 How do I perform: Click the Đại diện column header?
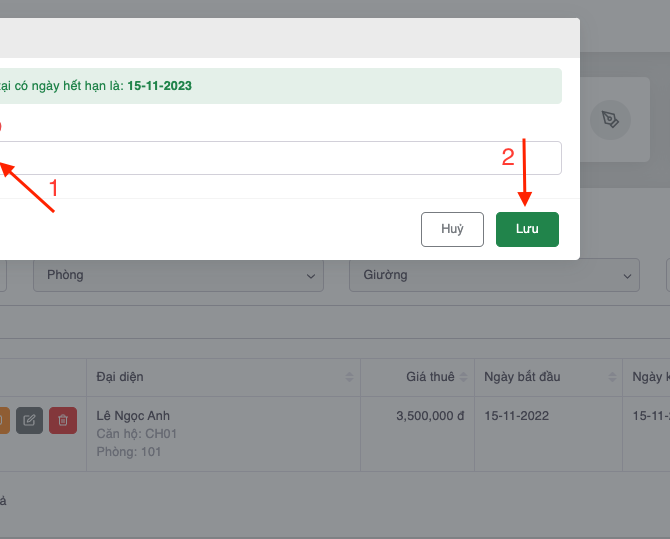pos(120,377)
